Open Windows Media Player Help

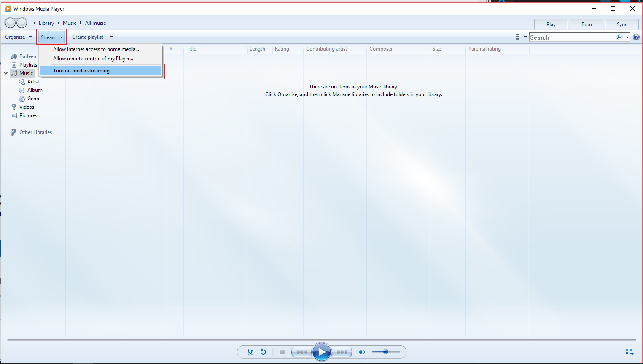tap(636, 37)
